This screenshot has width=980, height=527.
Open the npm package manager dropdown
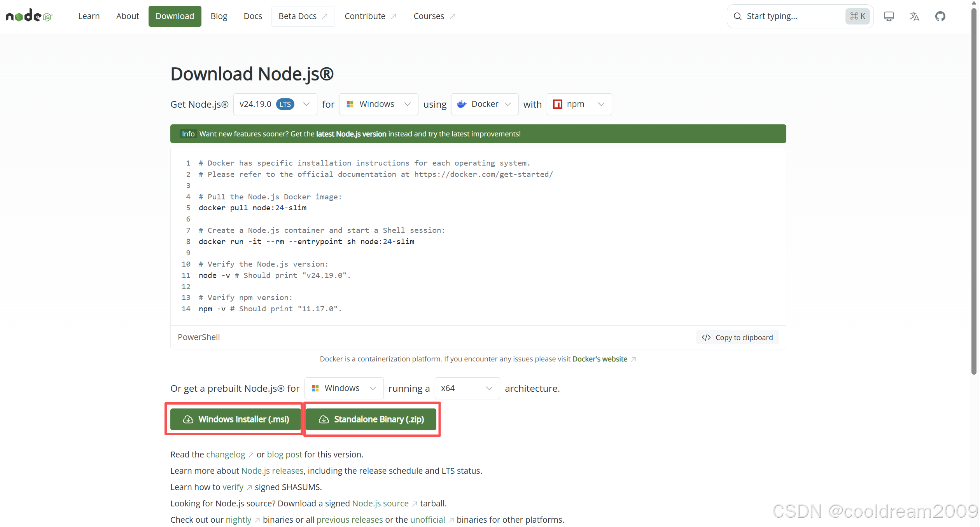(x=579, y=104)
